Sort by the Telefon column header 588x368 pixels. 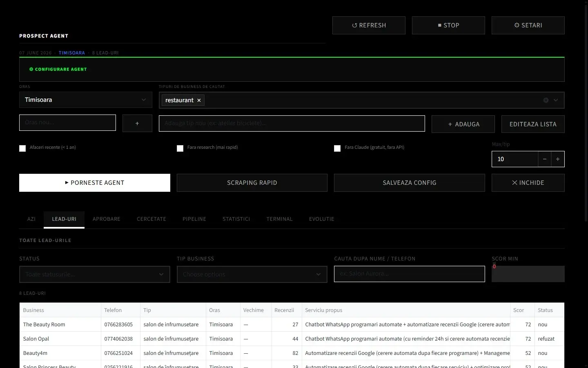coord(120,310)
